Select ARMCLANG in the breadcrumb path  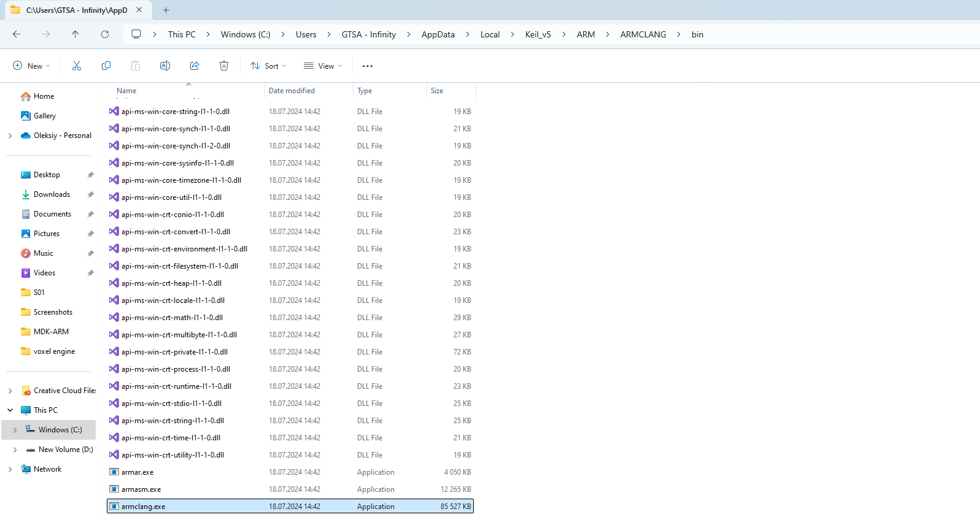643,34
